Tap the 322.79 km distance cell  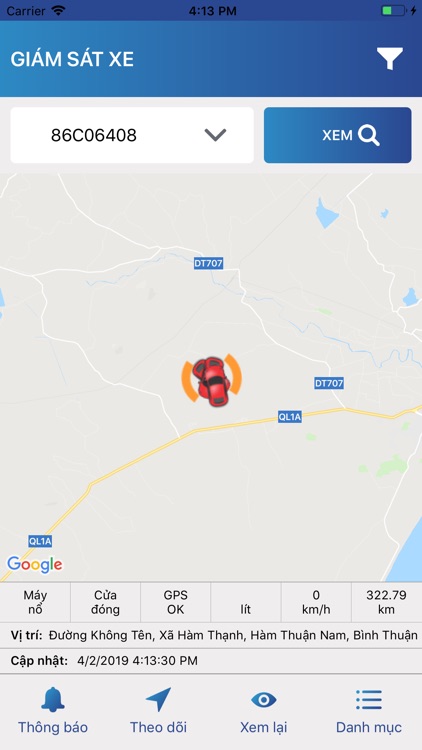(387, 602)
